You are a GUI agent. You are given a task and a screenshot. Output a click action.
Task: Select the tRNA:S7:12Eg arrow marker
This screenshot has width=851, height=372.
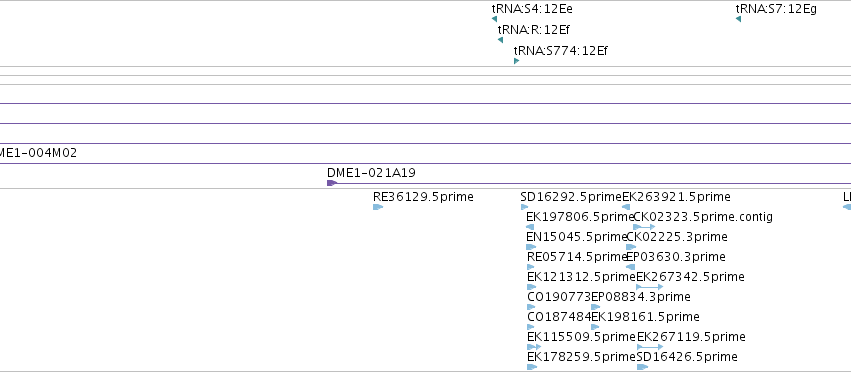[739, 19]
